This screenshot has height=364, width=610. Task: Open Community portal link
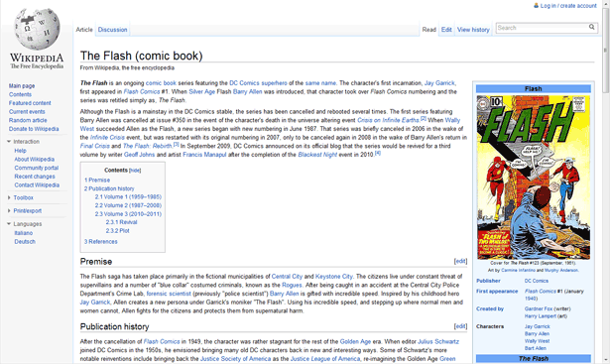tap(36, 168)
